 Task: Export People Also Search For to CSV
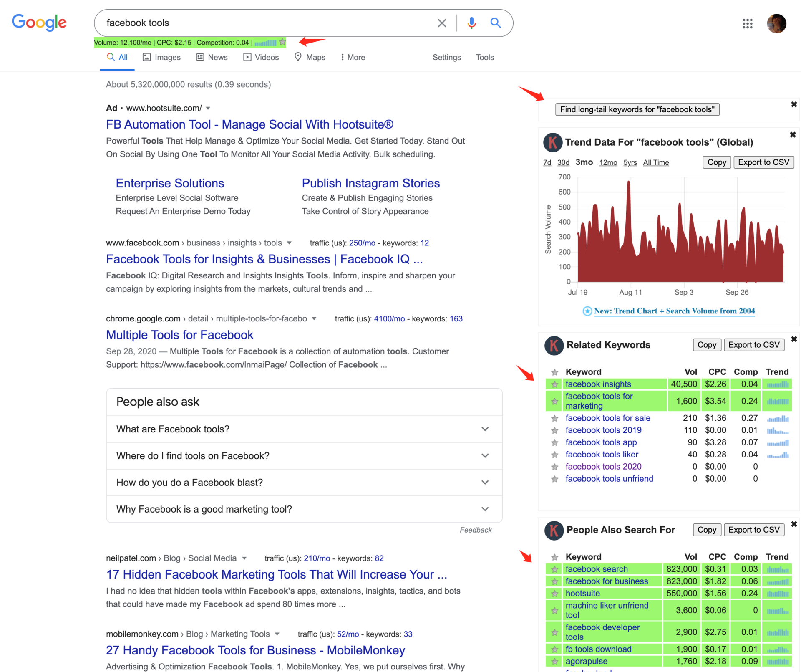[754, 530]
